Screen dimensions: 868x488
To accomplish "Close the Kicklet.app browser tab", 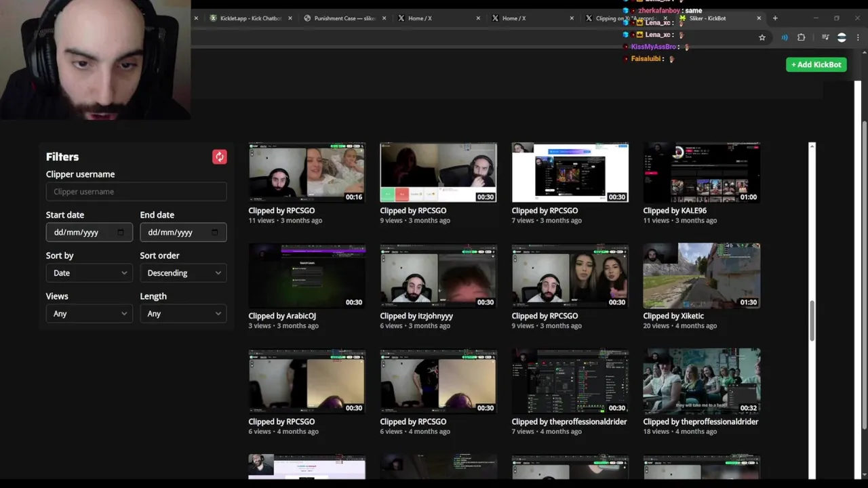I will click(290, 18).
